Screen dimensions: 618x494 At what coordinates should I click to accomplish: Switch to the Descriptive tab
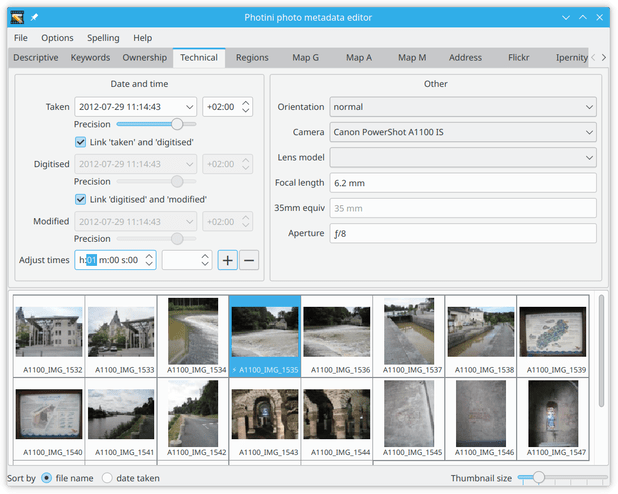coord(35,58)
